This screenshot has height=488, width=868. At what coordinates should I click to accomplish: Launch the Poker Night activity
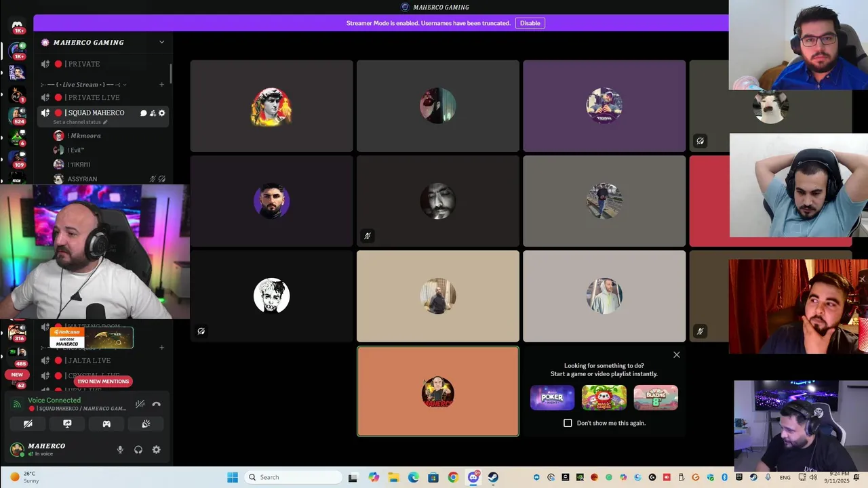(x=552, y=397)
